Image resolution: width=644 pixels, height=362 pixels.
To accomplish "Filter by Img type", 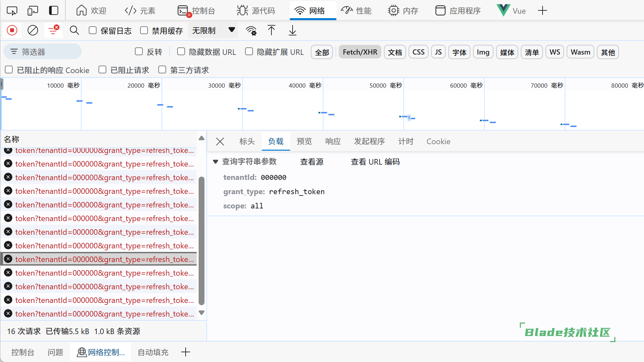I will [483, 52].
